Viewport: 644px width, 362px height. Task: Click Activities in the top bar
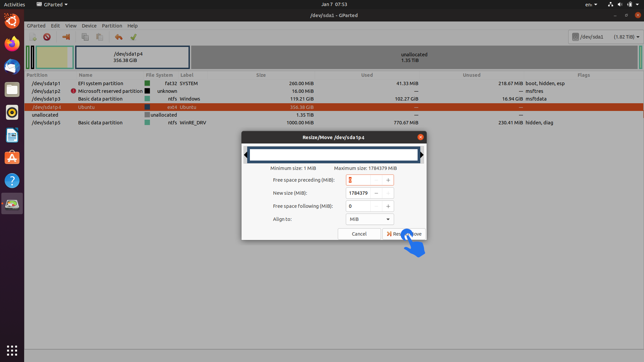[x=14, y=4]
